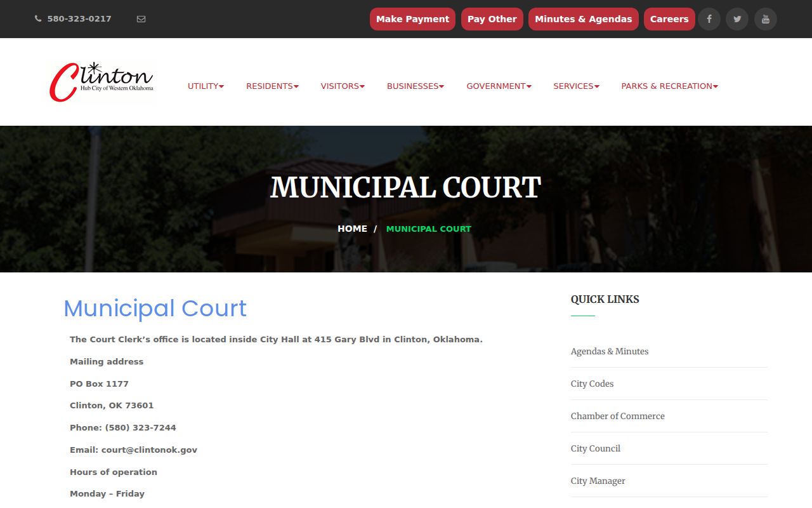The height and width of the screenshot is (508, 812).
Task: Go to Home breadcrumb link
Action: pos(352,229)
